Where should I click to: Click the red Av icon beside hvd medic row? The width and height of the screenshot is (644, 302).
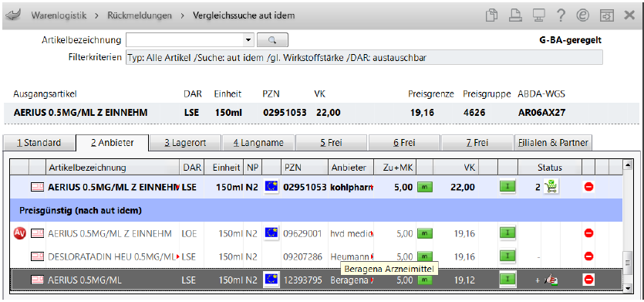(19, 233)
